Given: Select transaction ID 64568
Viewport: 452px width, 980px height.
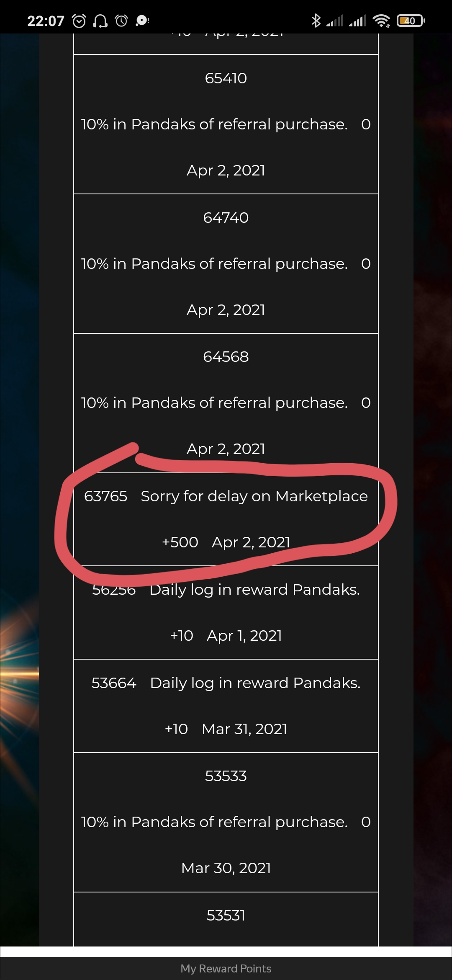Looking at the screenshot, I should click(x=226, y=357).
